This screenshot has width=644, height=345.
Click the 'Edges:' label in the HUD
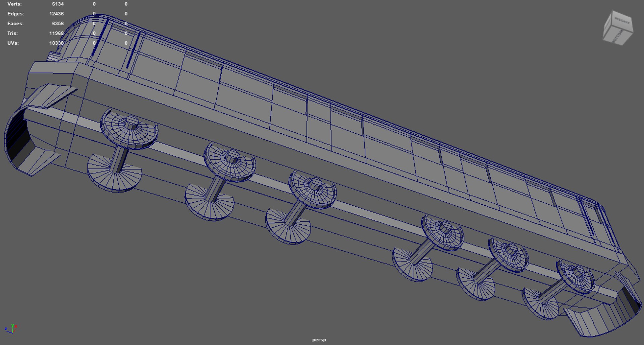pyautogui.click(x=16, y=14)
